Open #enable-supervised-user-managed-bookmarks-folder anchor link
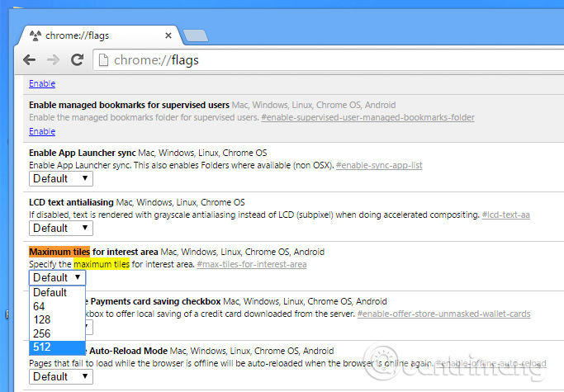 tap(367, 117)
